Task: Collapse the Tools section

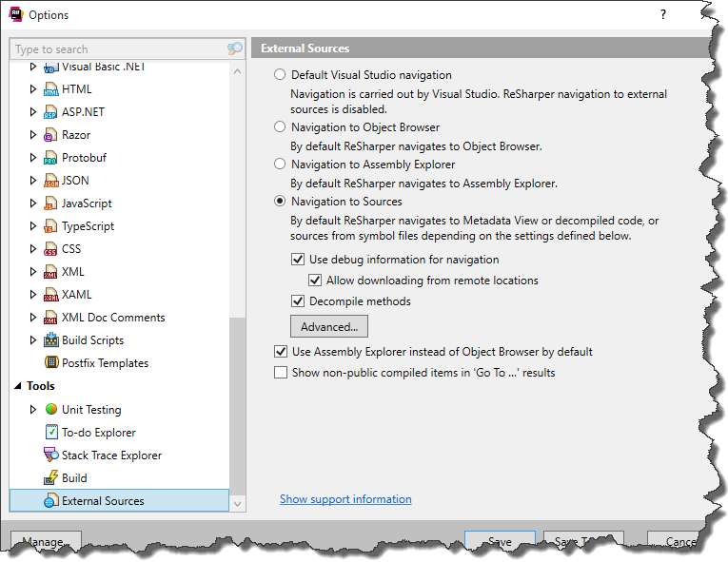Action: pos(18,386)
